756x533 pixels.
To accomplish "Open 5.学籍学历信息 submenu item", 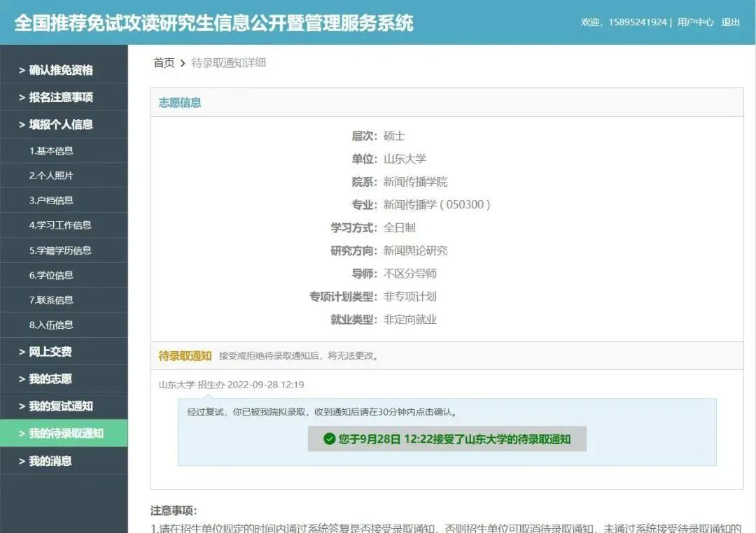I will [60, 250].
